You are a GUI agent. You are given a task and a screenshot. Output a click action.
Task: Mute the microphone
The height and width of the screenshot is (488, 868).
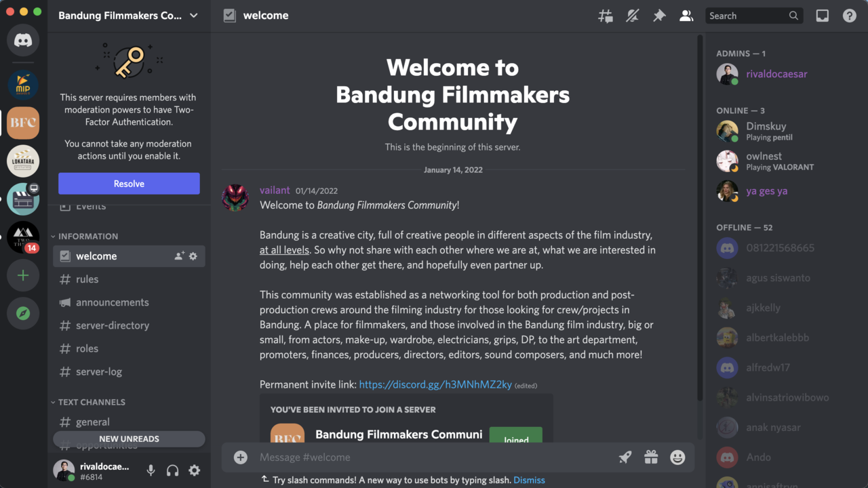pyautogui.click(x=151, y=470)
